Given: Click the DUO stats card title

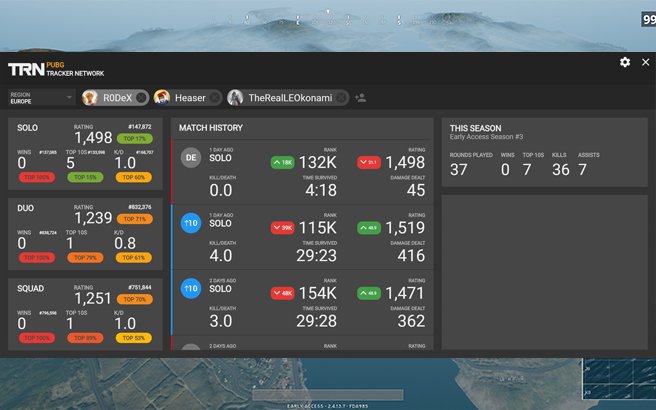Looking at the screenshot, I should [26, 208].
